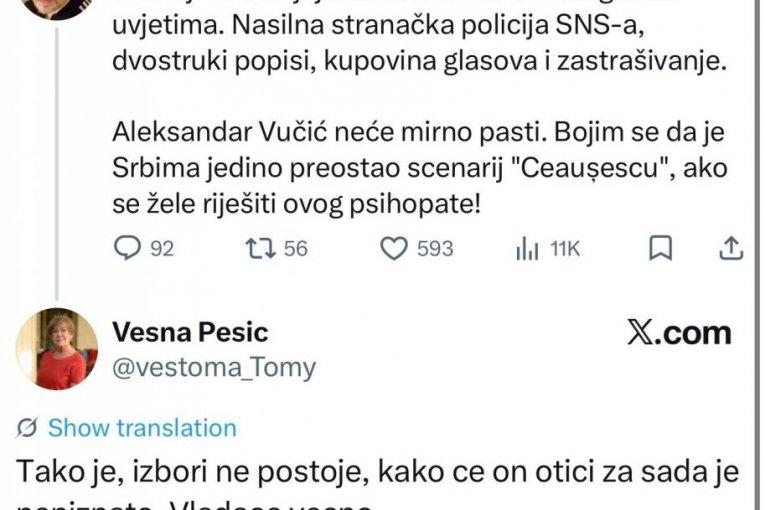This screenshot has height=510, width=765.
Task: Tap the share upload arrow icon
Action: tap(731, 248)
